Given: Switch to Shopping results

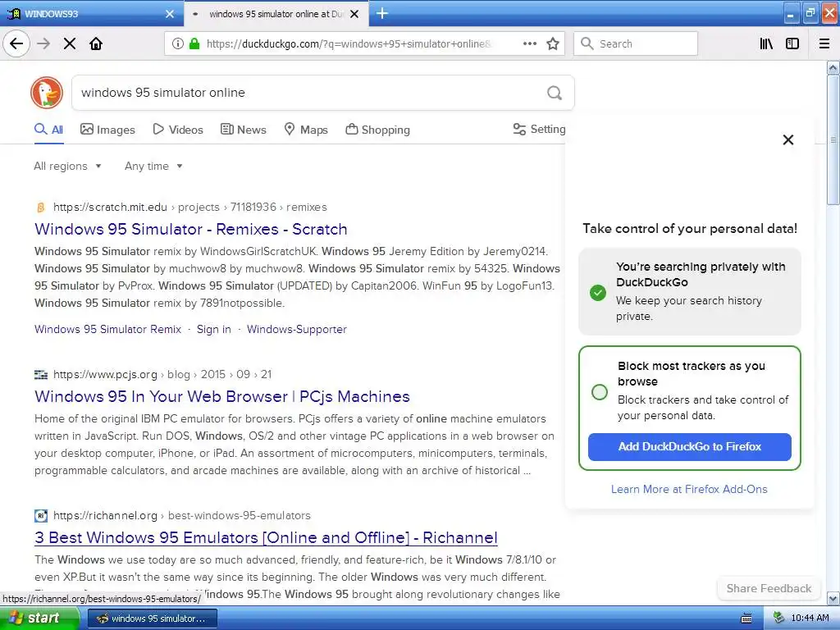Looking at the screenshot, I should 377,129.
